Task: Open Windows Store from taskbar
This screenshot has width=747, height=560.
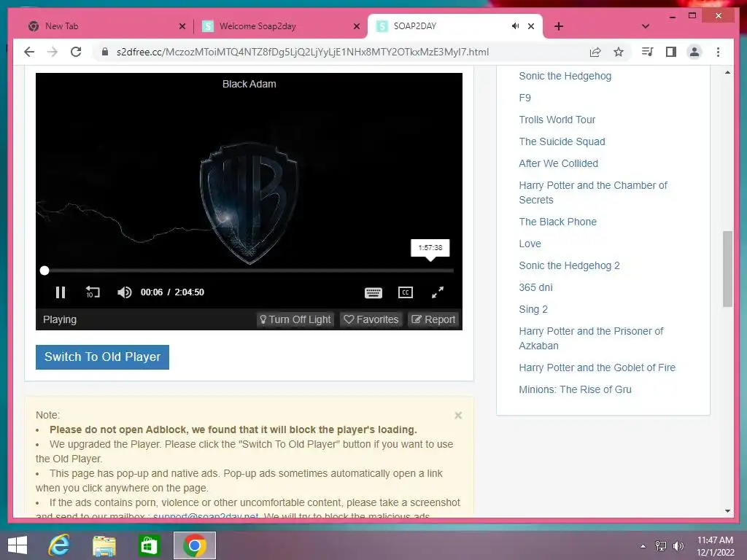Action: [149, 545]
